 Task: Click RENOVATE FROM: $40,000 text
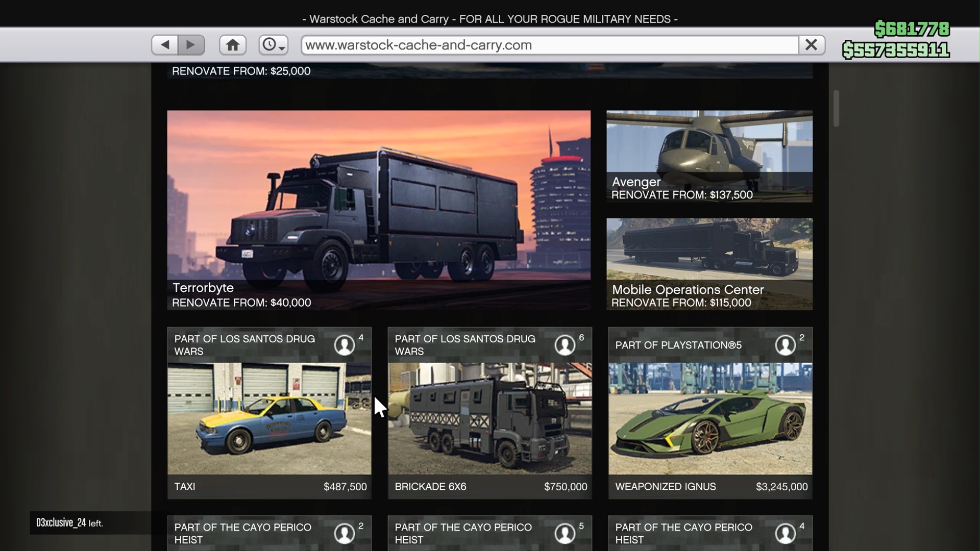241,303
